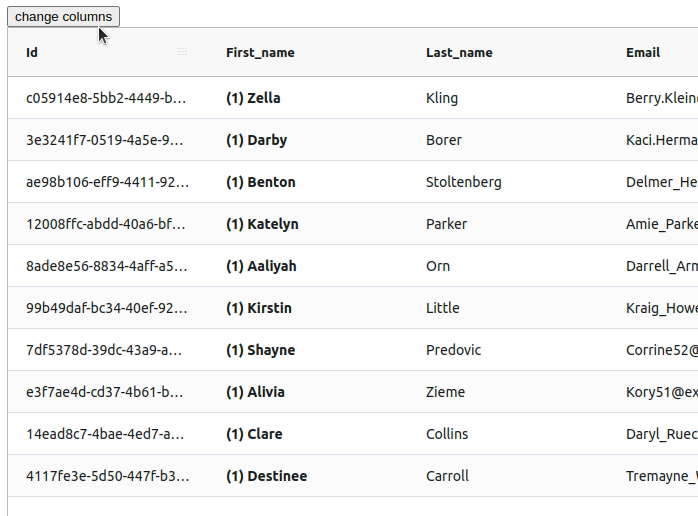Click the change columns button
Screen dimensions: 698x516
[63, 16]
